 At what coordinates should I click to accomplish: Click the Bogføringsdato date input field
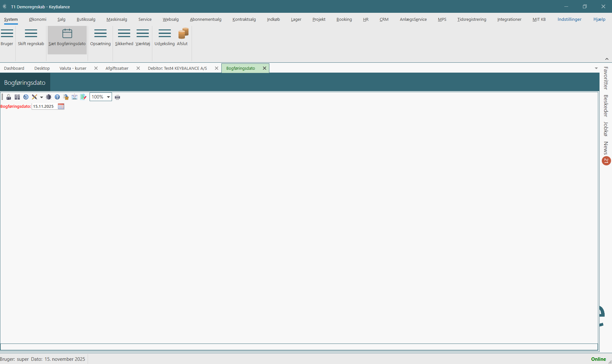(44, 107)
